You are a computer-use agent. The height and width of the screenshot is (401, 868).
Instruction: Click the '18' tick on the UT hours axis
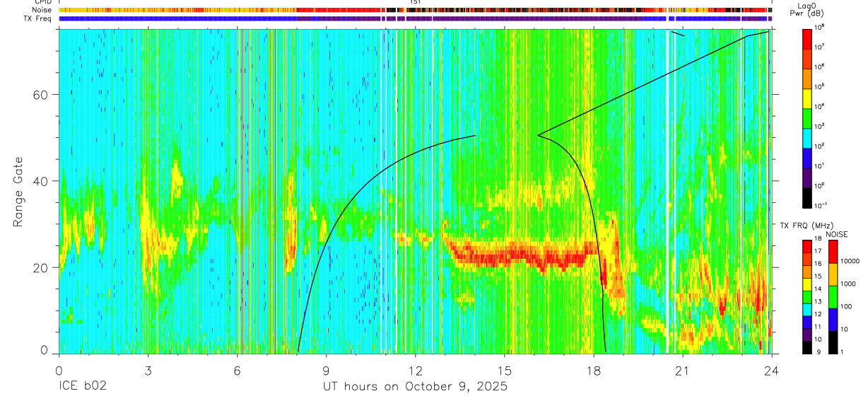coord(594,370)
